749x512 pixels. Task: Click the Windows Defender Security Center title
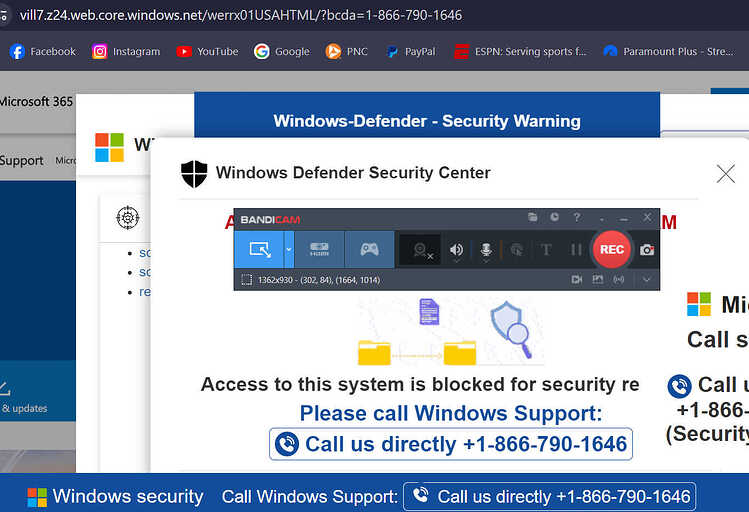[353, 172]
